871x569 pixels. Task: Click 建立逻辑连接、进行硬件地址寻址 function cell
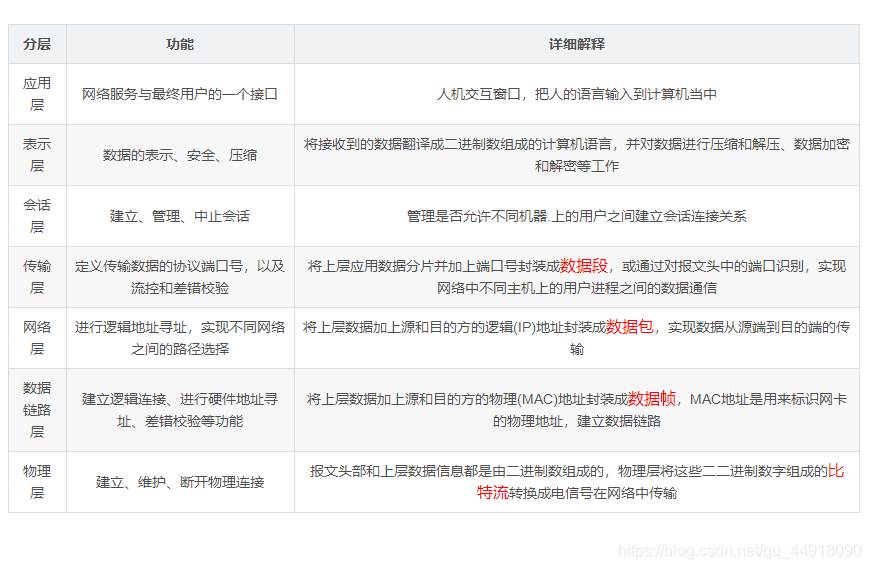pyautogui.click(x=180, y=410)
